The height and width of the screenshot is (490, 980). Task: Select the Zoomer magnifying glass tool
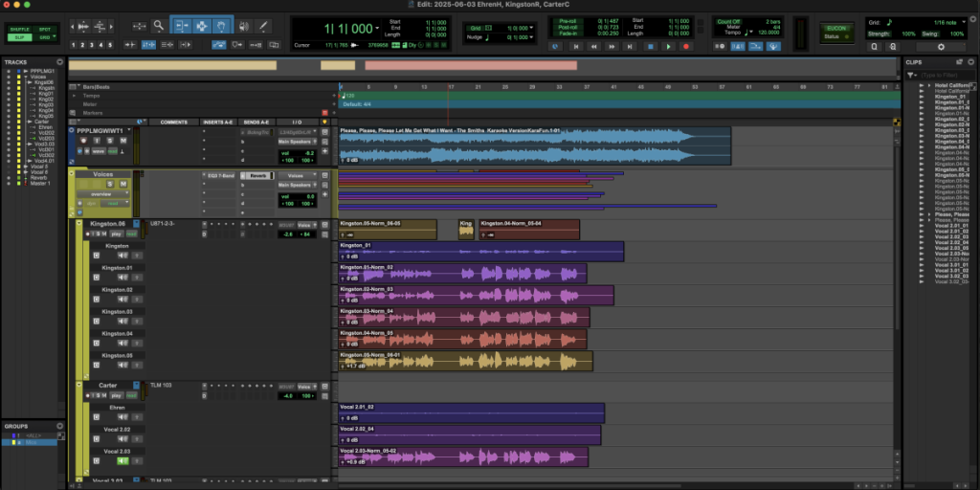(159, 27)
